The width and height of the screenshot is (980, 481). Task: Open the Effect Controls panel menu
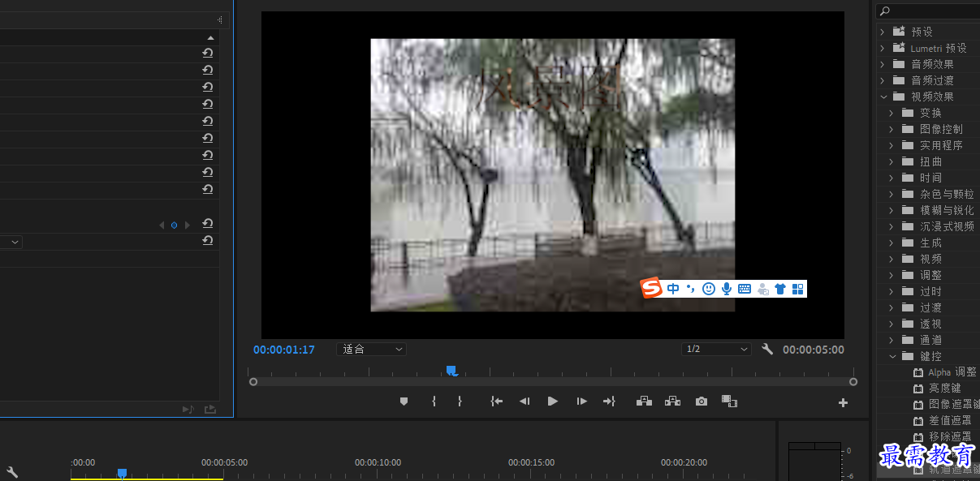click(x=220, y=20)
